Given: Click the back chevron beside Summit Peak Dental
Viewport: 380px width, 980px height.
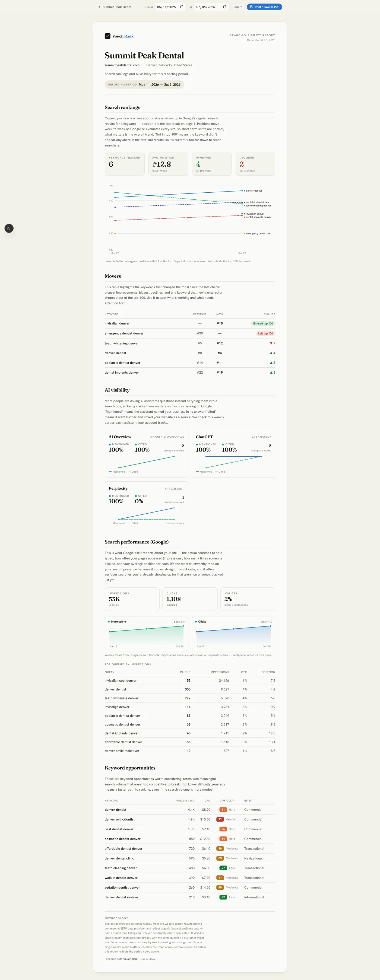Looking at the screenshot, I should (99, 7).
